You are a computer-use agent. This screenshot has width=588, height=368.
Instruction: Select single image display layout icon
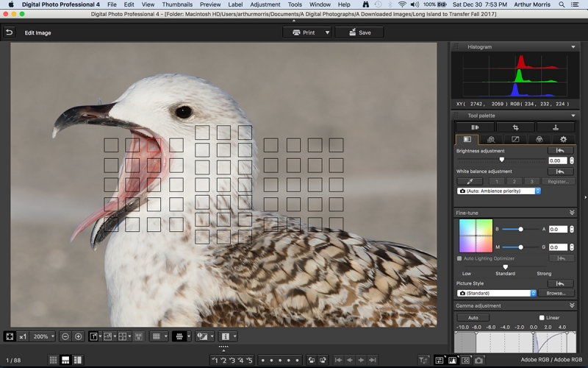coord(93,336)
